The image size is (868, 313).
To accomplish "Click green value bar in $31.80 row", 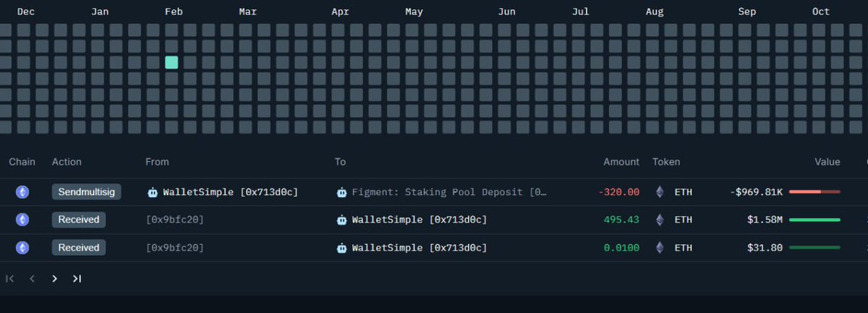I will pyautogui.click(x=814, y=247).
